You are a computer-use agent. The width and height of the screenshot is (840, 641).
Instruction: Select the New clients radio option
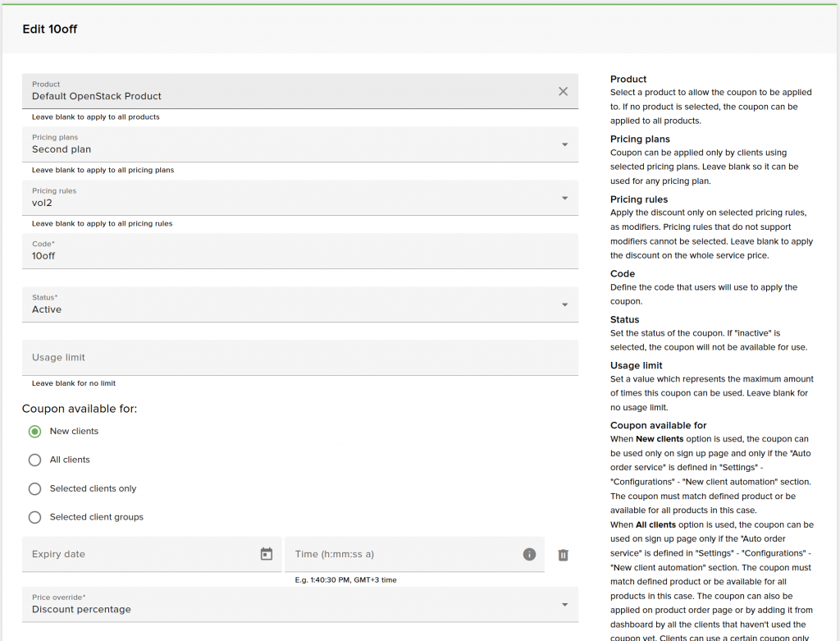click(34, 432)
